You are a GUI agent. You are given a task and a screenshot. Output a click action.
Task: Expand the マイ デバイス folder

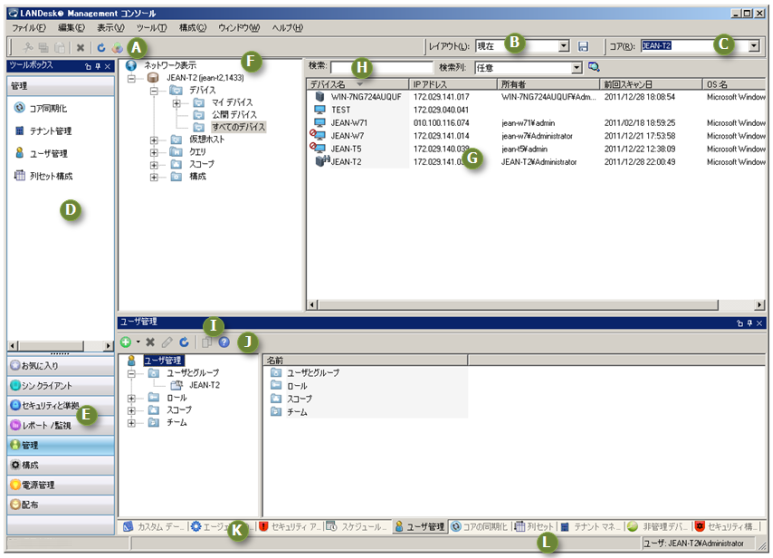point(176,103)
